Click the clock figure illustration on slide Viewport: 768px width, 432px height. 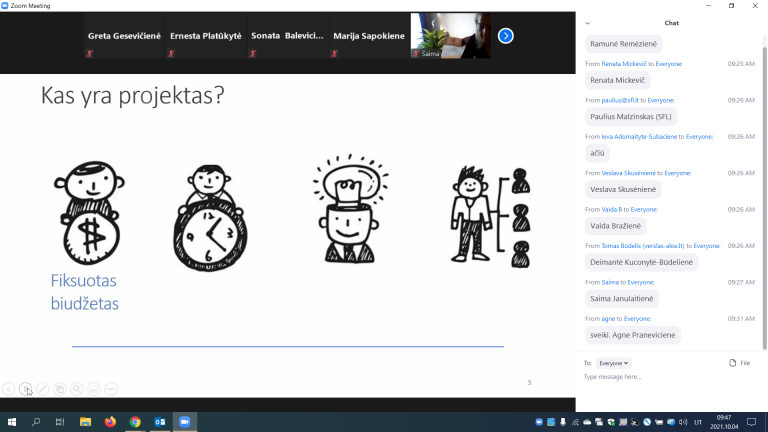pos(210,218)
